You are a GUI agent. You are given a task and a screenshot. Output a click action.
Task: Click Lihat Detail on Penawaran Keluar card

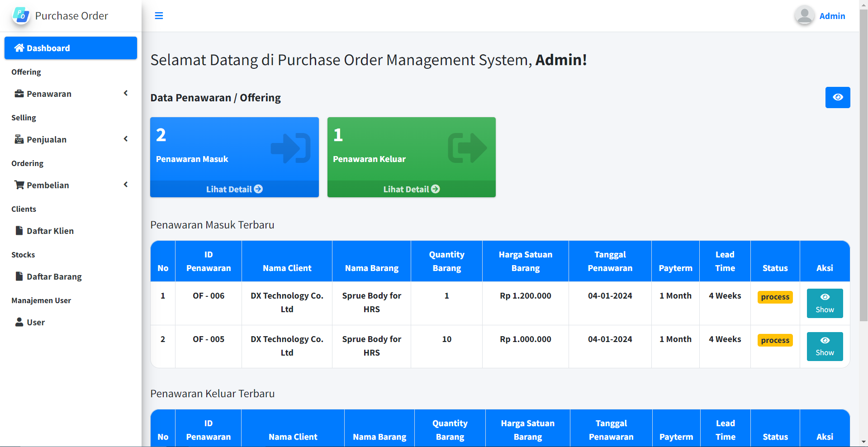click(x=411, y=189)
